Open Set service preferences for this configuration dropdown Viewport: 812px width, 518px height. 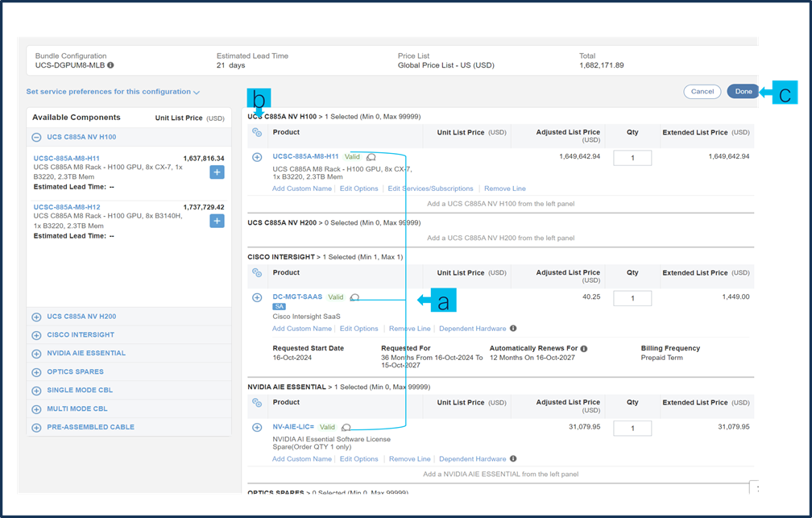(113, 92)
